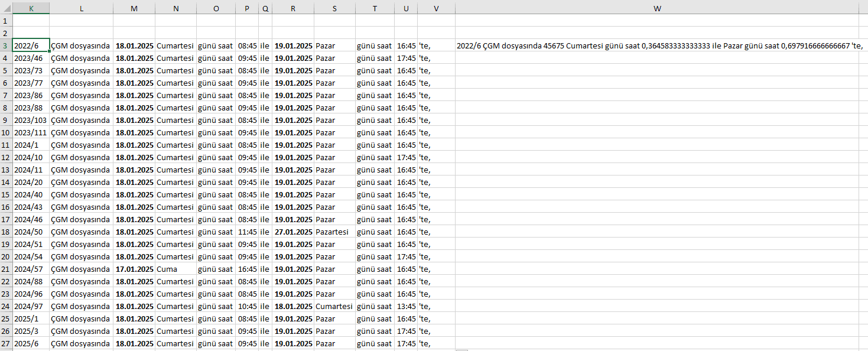Viewport: 868px width, 351px height.
Task: Select column W header
Action: (657, 8)
